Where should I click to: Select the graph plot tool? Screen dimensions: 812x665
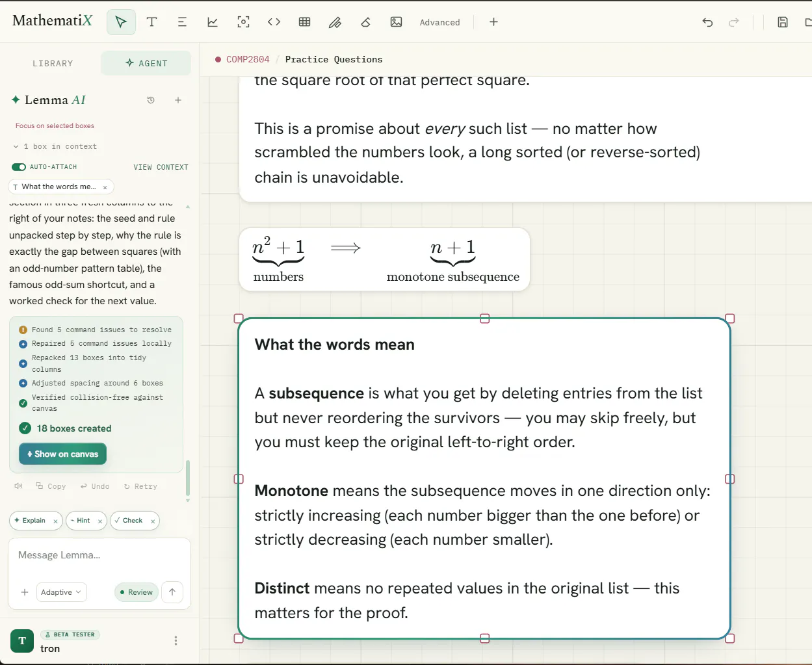click(213, 22)
